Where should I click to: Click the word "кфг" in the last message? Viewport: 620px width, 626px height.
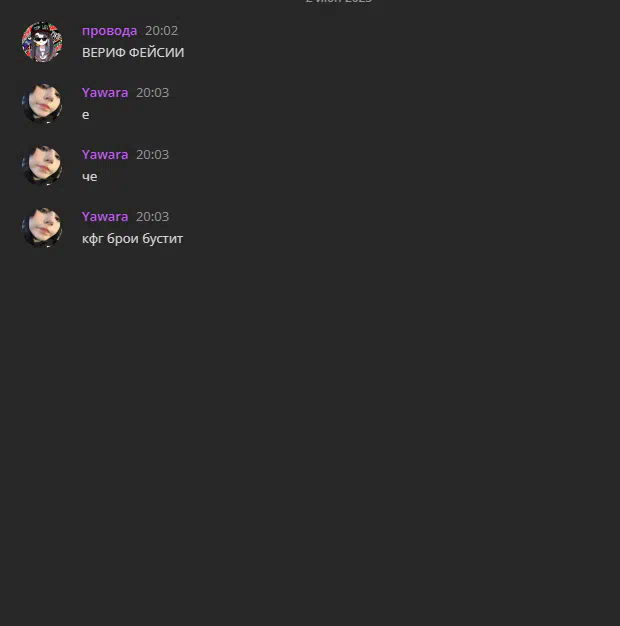93,239
